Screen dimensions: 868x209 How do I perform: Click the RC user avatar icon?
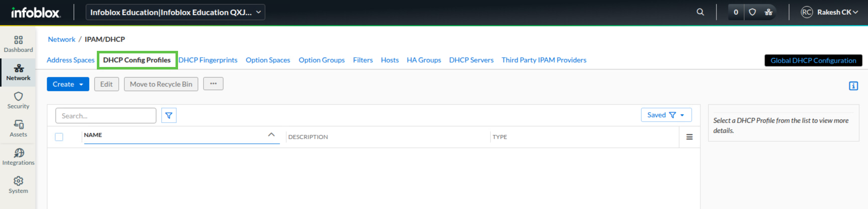pyautogui.click(x=807, y=12)
